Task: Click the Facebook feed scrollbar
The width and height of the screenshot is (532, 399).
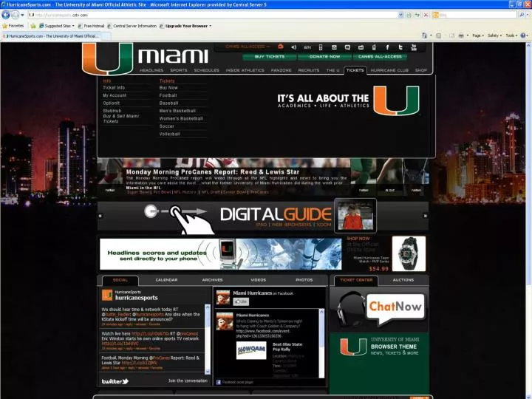Action: [x=321, y=343]
